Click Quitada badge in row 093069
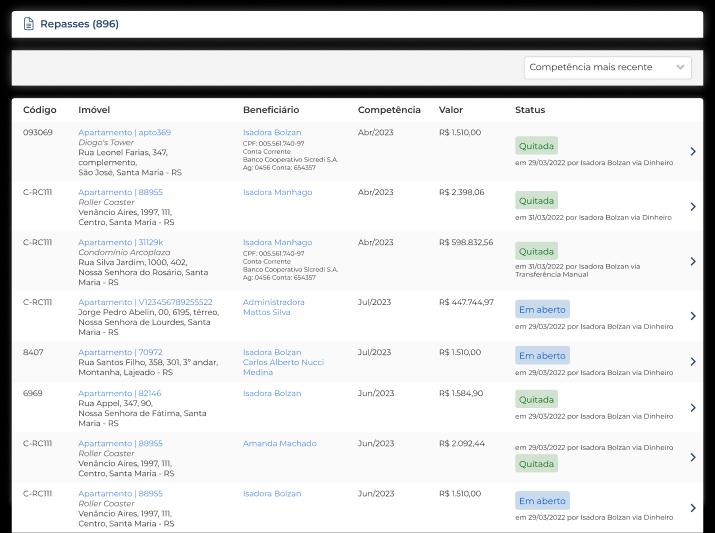 click(536, 146)
